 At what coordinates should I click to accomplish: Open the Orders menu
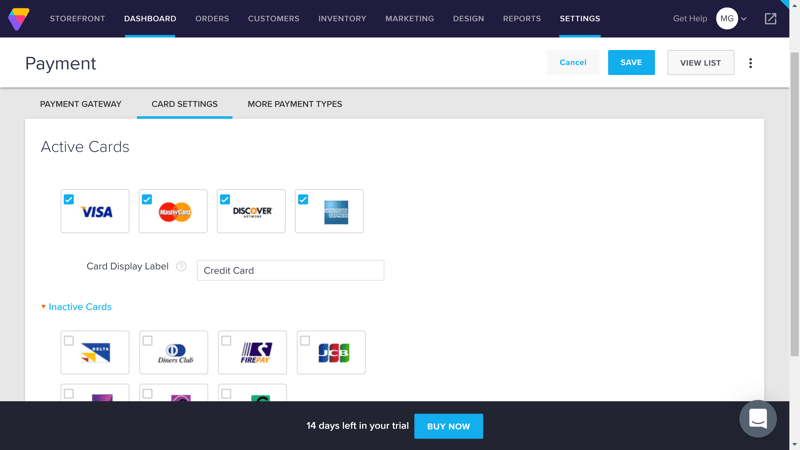coord(212,19)
